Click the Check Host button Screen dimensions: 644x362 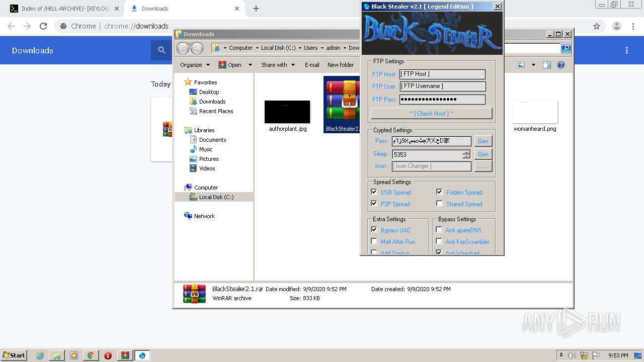tap(431, 113)
